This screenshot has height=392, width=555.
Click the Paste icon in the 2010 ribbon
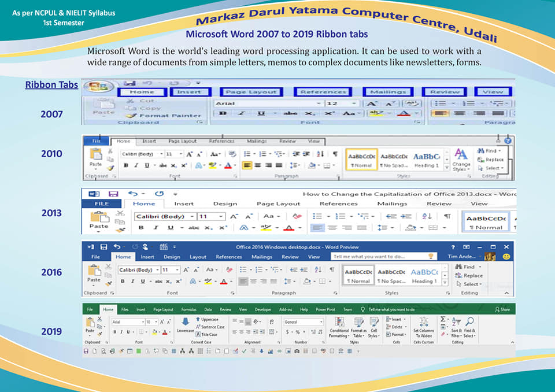click(x=95, y=154)
